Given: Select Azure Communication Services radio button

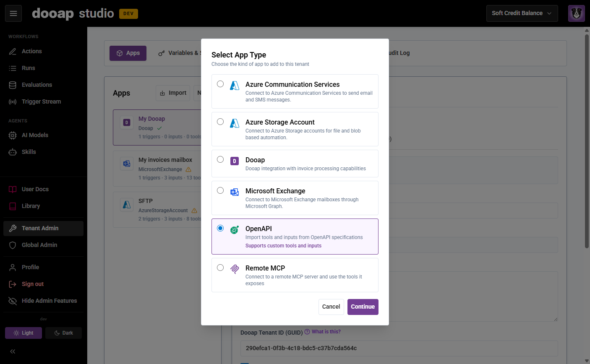Looking at the screenshot, I should point(220,84).
